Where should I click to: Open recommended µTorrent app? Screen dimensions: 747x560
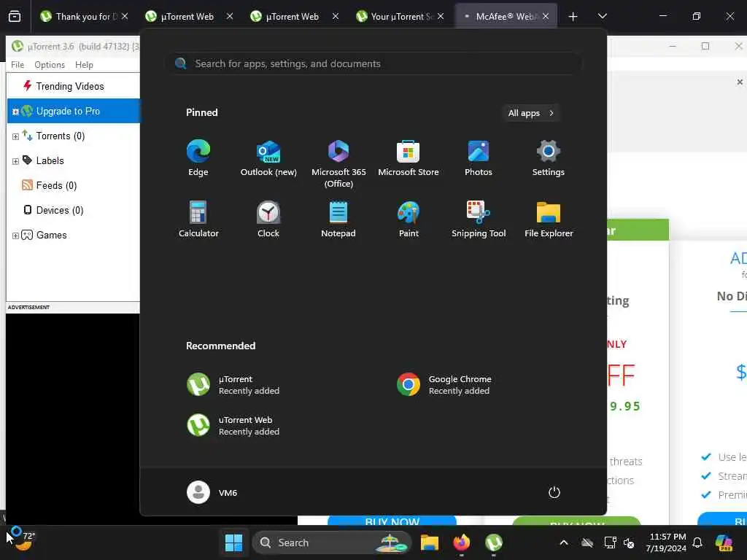pos(233,385)
